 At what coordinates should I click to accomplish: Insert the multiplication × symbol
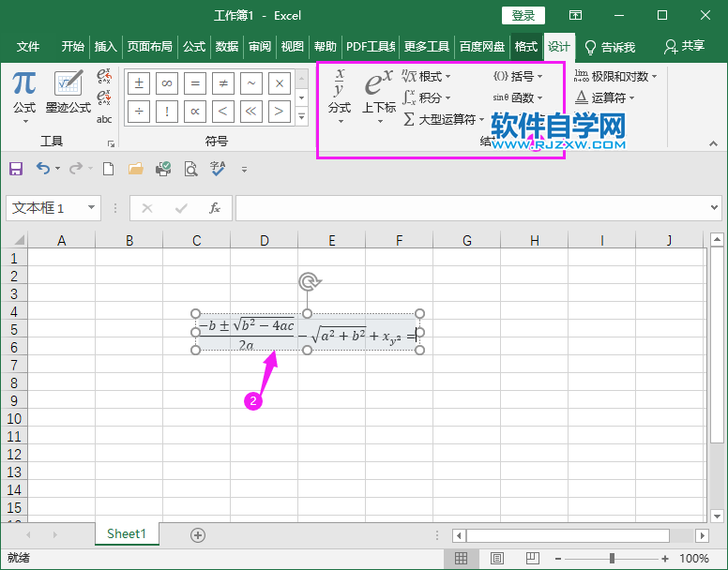(279, 83)
